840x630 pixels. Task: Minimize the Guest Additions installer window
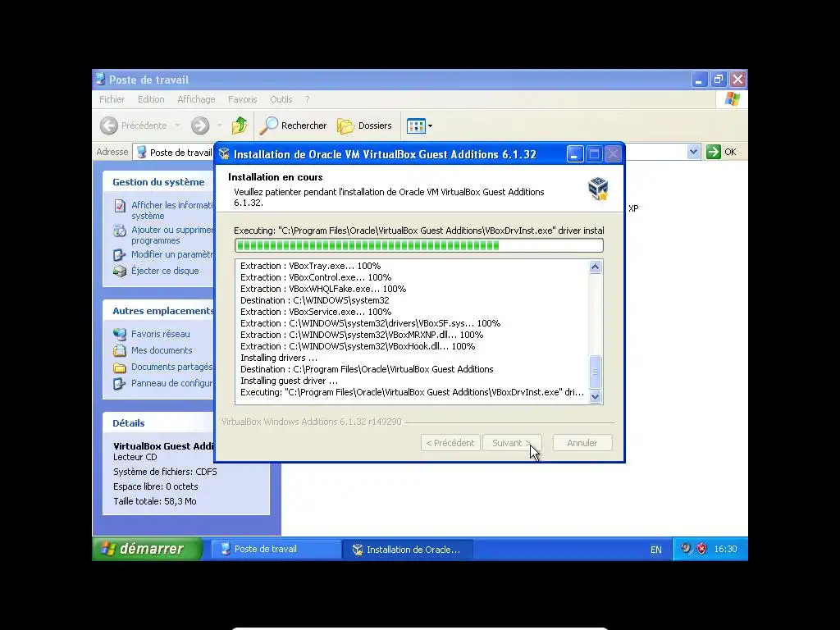click(x=575, y=154)
